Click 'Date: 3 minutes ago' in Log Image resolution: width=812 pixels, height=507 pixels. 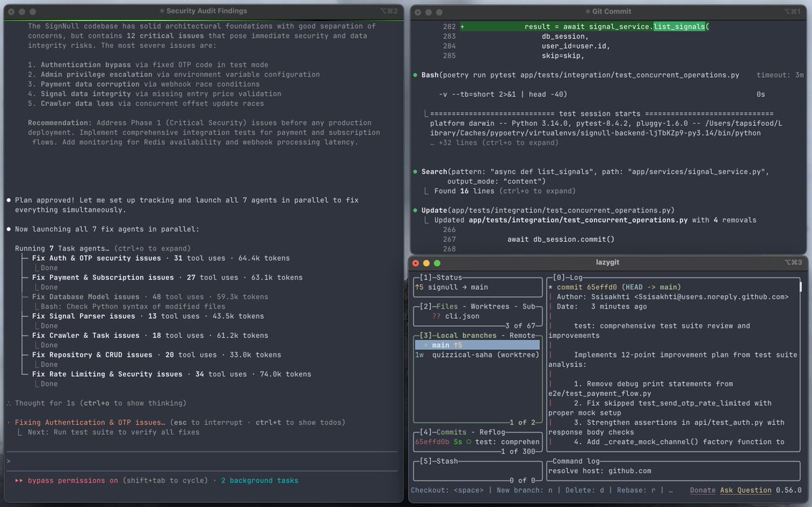(601, 306)
